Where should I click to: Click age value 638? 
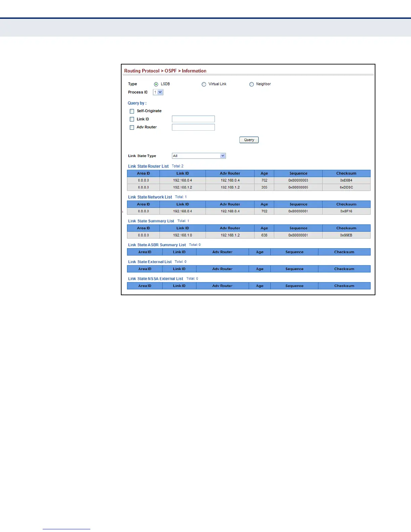(265, 235)
